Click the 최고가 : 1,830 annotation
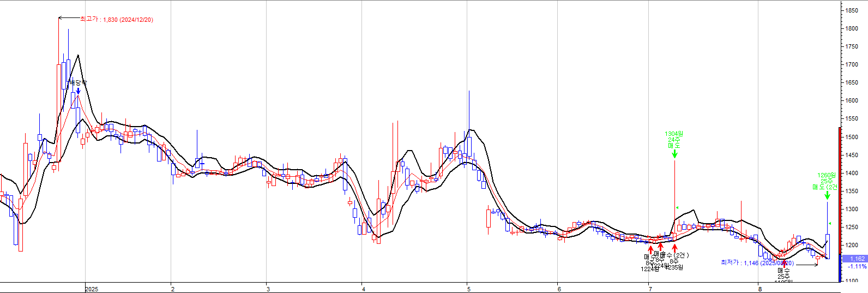Screen dimensions: 868x293 point(116,19)
